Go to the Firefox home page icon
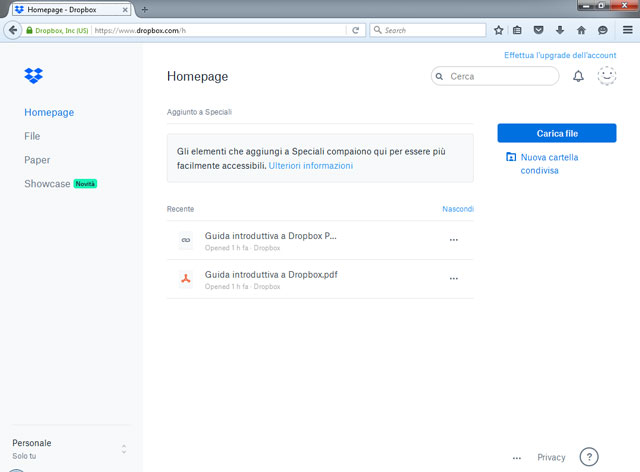Viewport: 640px width, 472px height. point(581,30)
